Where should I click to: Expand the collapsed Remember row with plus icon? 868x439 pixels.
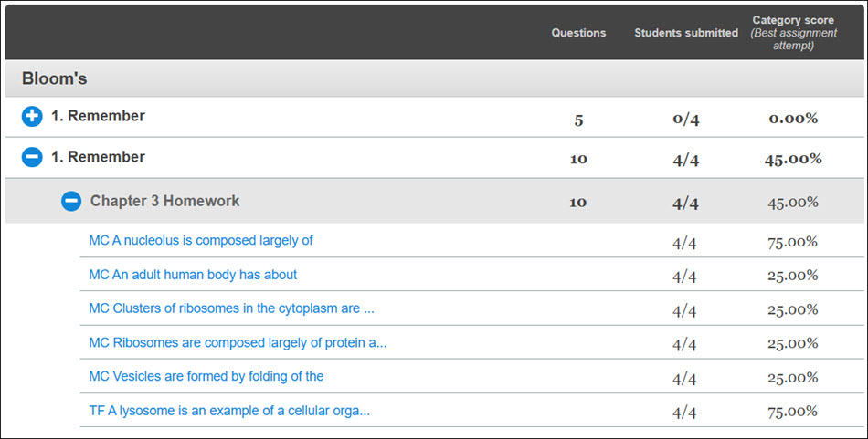[x=32, y=117]
